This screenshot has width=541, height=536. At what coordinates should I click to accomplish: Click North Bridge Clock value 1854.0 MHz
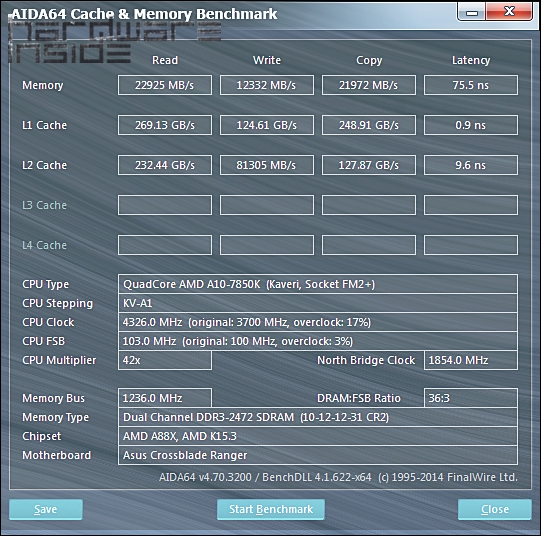click(x=471, y=360)
